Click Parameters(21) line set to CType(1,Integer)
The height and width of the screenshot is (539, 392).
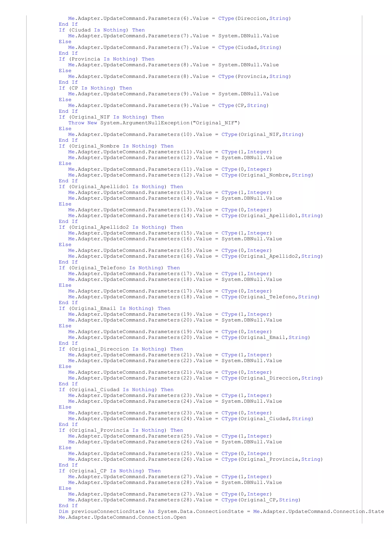(x=170, y=355)
